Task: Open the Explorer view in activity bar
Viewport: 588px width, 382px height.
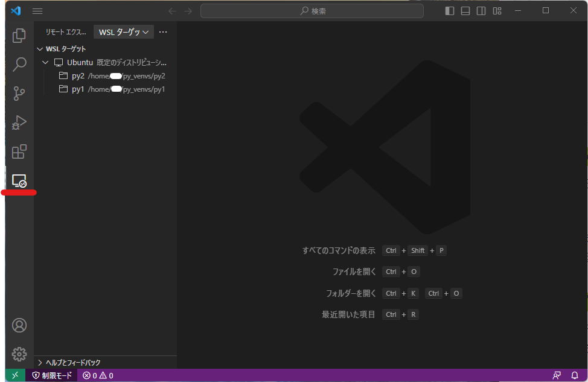Action: coord(19,36)
